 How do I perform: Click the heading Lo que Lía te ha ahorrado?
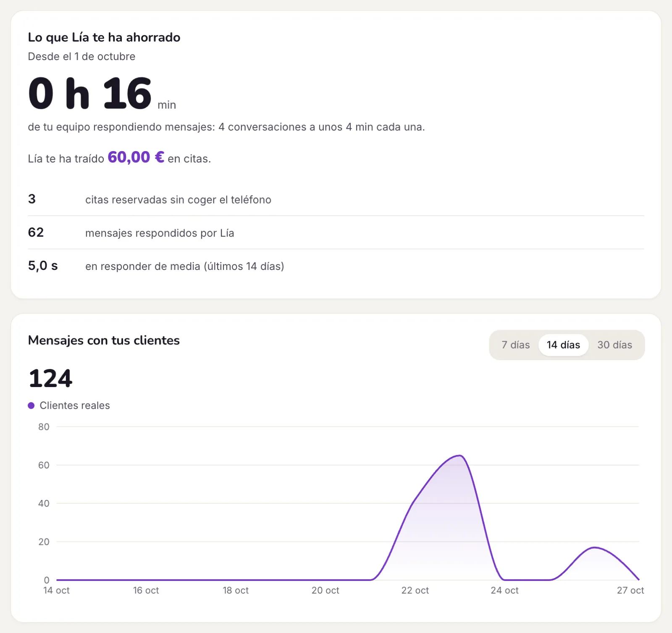tap(104, 37)
